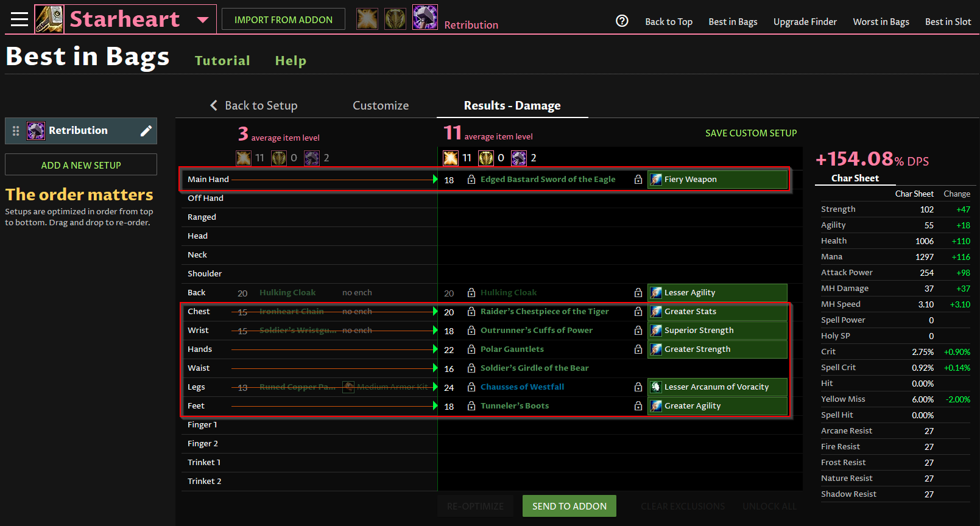The image size is (980, 526).
Task: Toggle the Greater Stats enchant lock
Action: [x=638, y=312]
